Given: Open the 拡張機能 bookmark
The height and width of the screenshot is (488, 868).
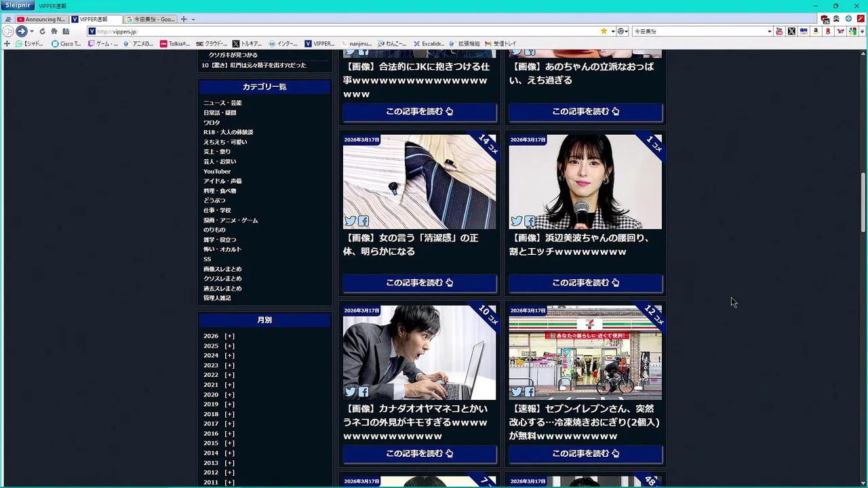Looking at the screenshot, I should (x=464, y=43).
